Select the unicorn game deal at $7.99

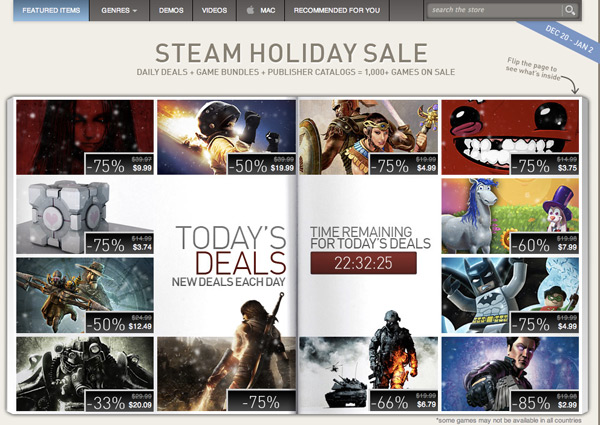(x=510, y=216)
